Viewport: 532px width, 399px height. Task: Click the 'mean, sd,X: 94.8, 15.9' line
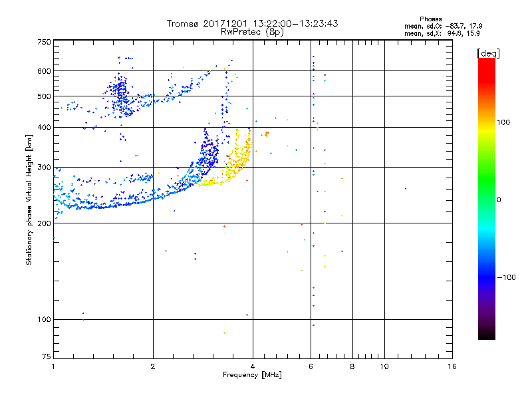442,33
